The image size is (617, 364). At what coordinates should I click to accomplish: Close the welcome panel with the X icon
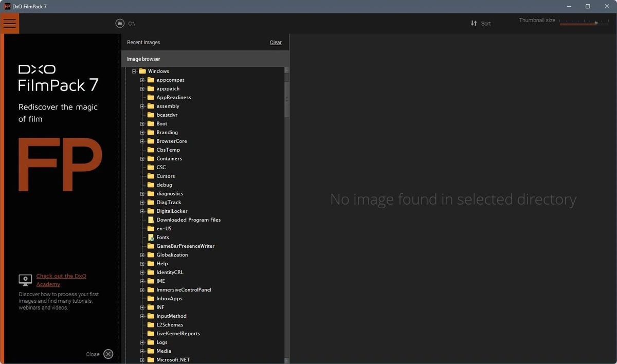point(108,354)
